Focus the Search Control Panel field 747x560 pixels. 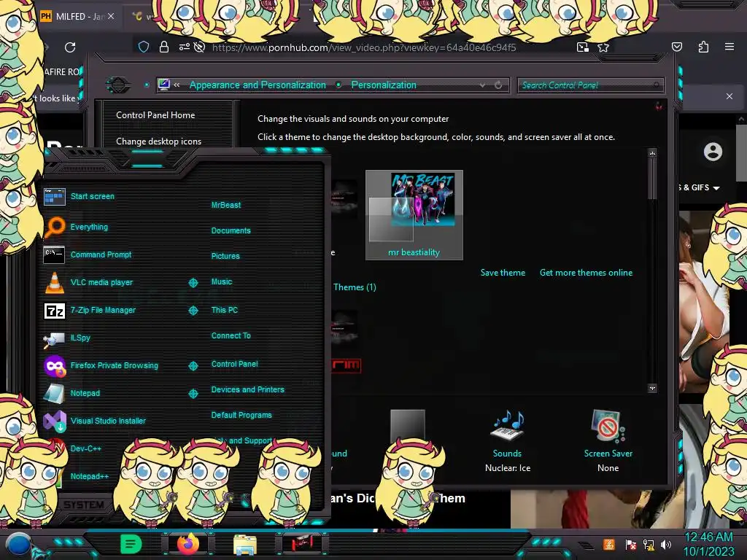[x=590, y=85]
